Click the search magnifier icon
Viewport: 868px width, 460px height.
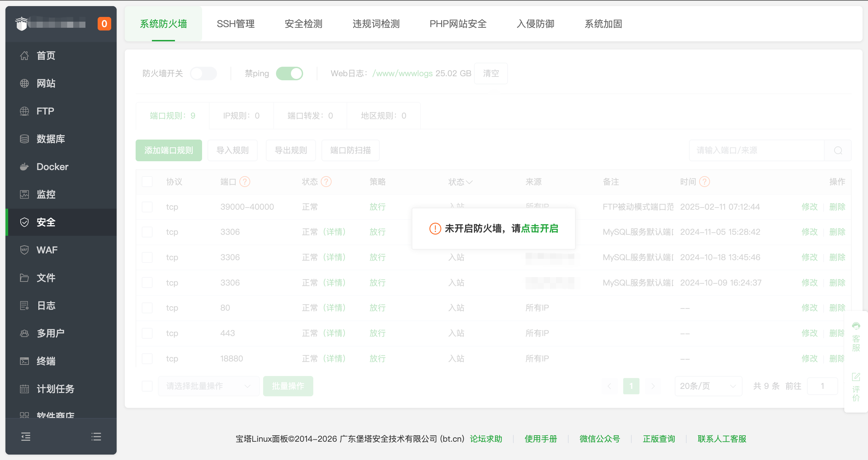coord(838,150)
